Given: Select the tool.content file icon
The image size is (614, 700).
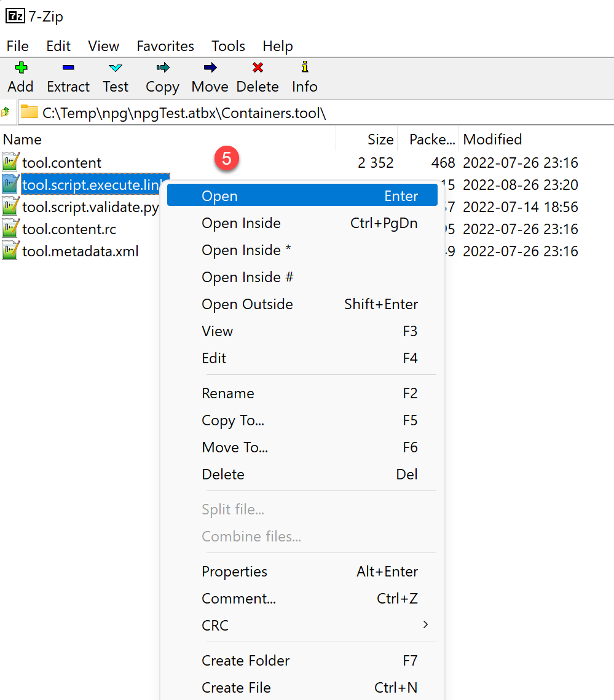Looking at the screenshot, I should 10,162.
